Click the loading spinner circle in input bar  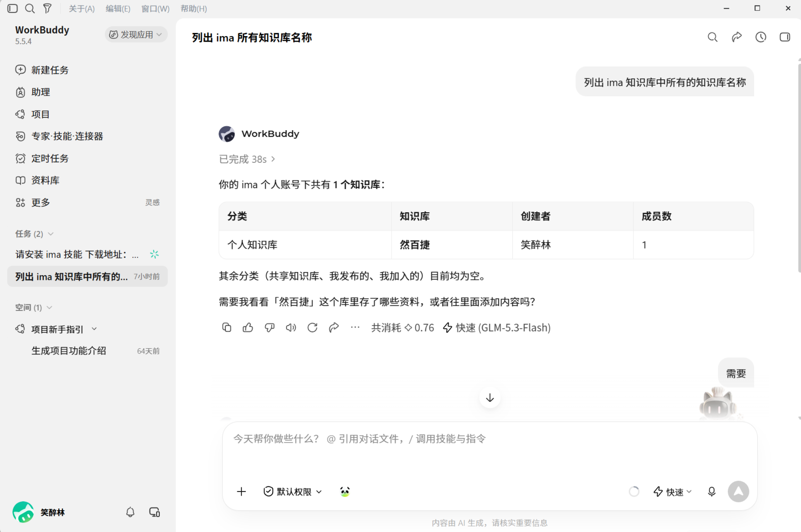point(634,492)
